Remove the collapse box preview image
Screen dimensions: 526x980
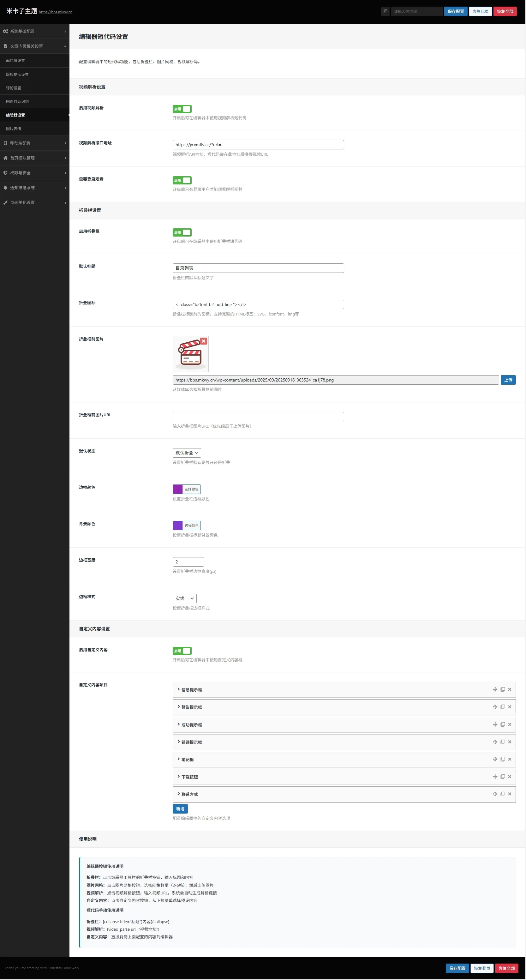203,341
